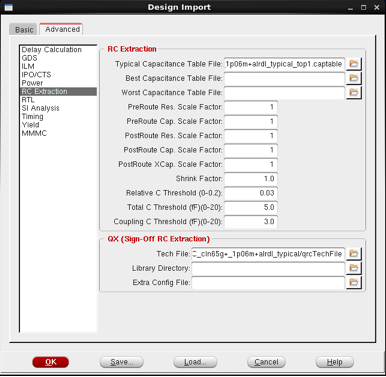This screenshot has height=377, width=386.
Task: Click PreRoute Res. Scale Factor field
Action: (251, 107)
